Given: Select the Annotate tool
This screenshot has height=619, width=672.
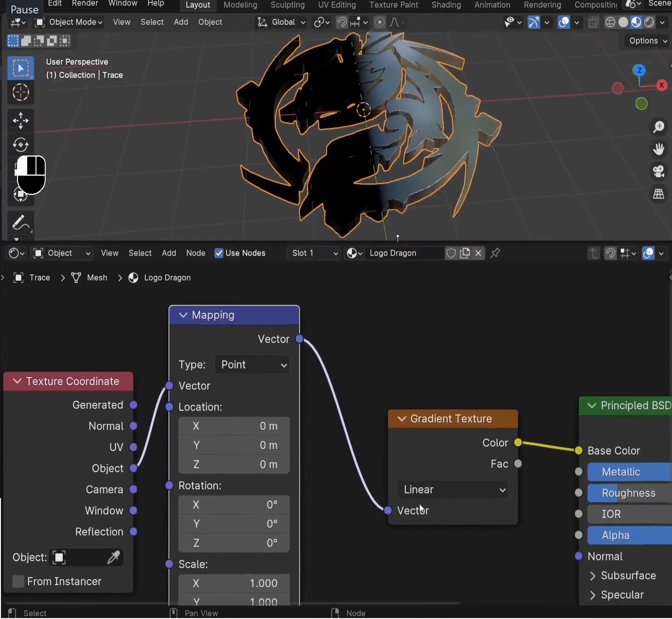Looking at the screenshot, I should pos(20,223).
